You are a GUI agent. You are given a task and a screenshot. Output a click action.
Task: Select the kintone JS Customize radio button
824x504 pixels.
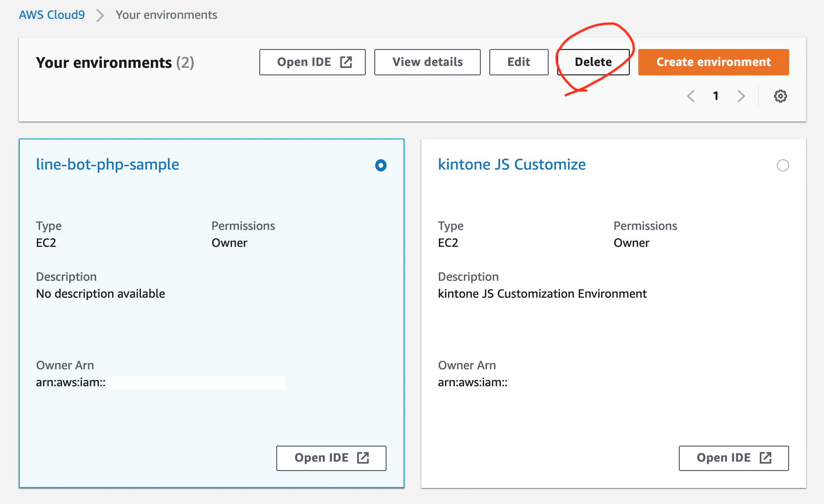783,165
